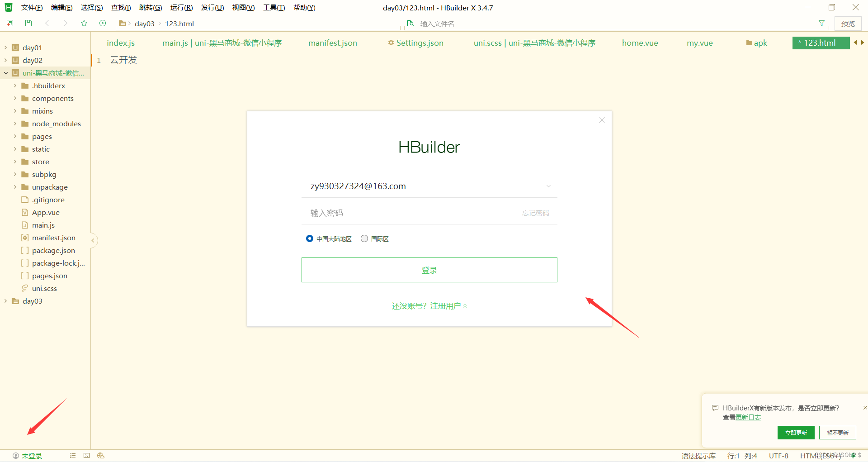Click the folder icon in breadcrumb bar

pos(122,24)
